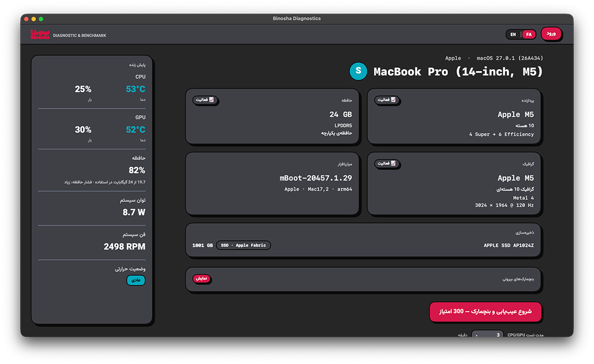Viewport: 594px width, 364px height.
Task: Click the SSD · Apple Fabric badge
Action: tap(244, 245)
